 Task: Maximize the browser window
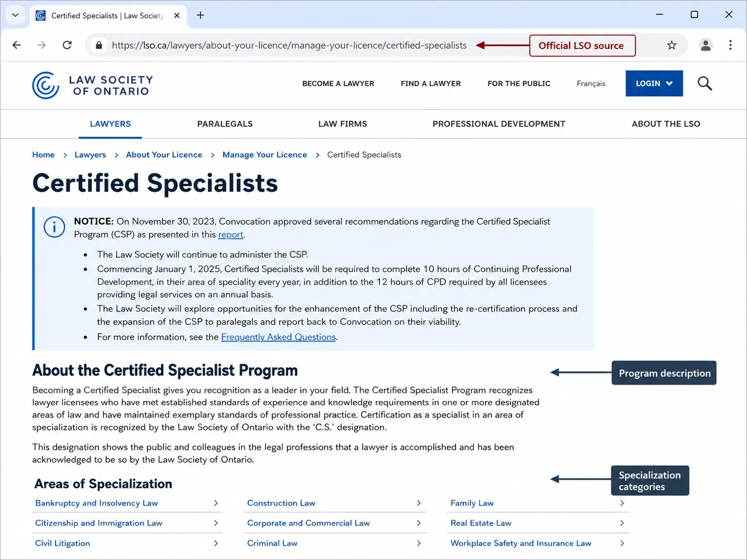point(694,14)
